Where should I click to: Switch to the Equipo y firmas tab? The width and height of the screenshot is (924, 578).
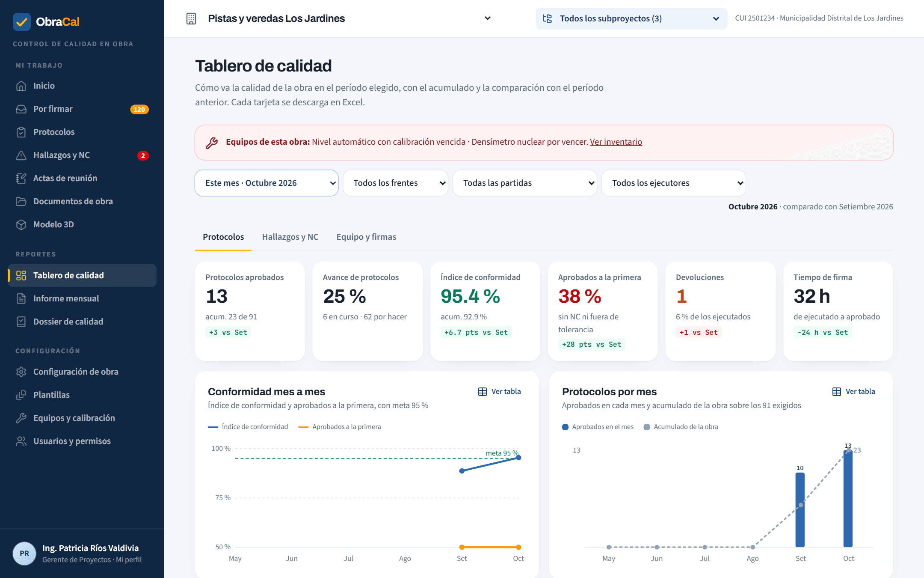point(366,237)
